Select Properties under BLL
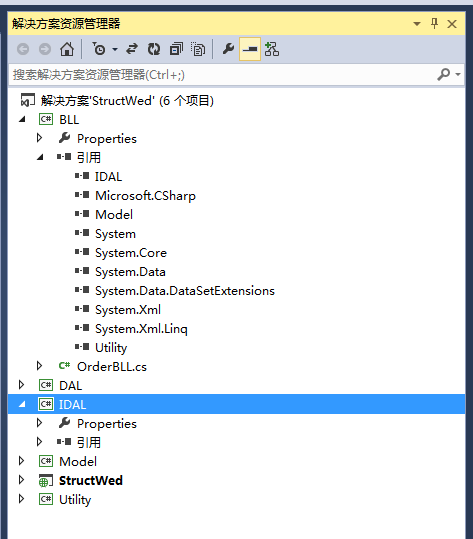The width and height of the screenshot is (473, 539). pyautogui.click(x=107, y=139)
